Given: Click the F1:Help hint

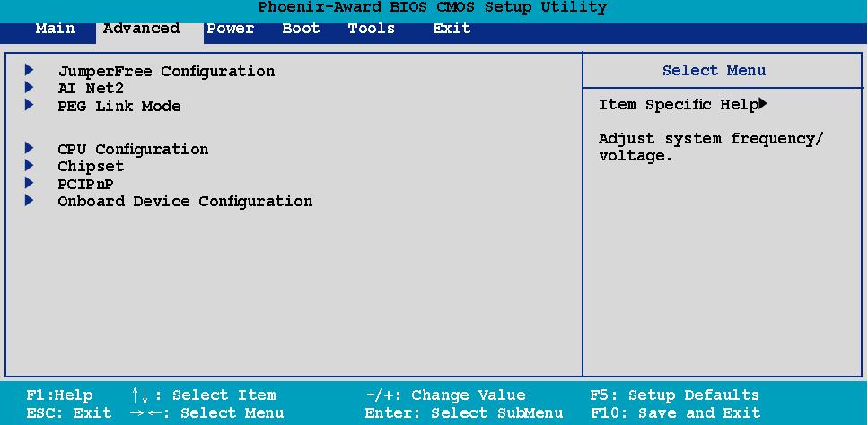Looking at the screenshot, I should [x=59, y=395].
